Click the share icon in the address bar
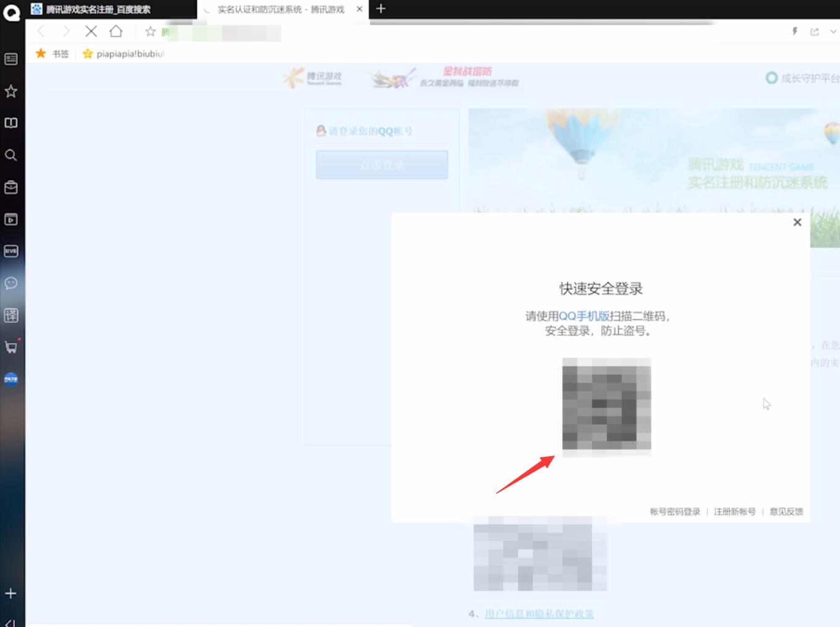 pyautogui.click(x=815, y=31)
